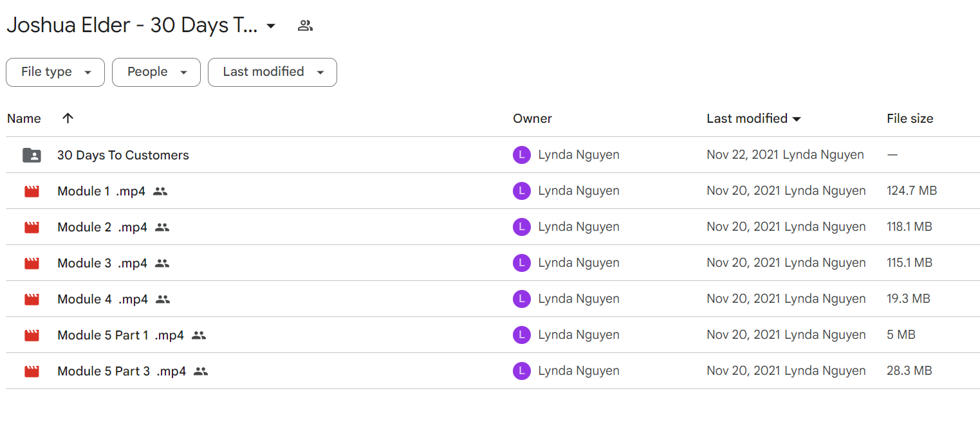
Task: Click owner avatar in Module 3 row
Action: pos(522,263)
